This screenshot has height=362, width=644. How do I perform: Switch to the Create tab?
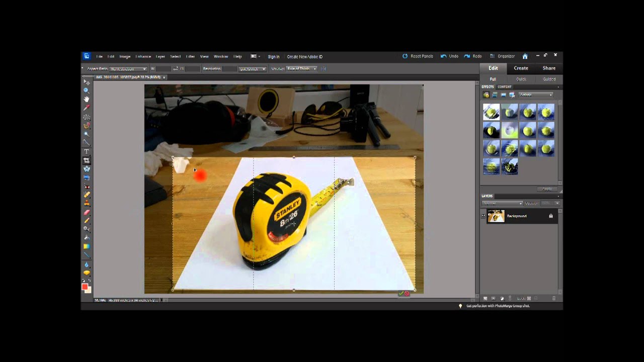(x=521, y=68)
